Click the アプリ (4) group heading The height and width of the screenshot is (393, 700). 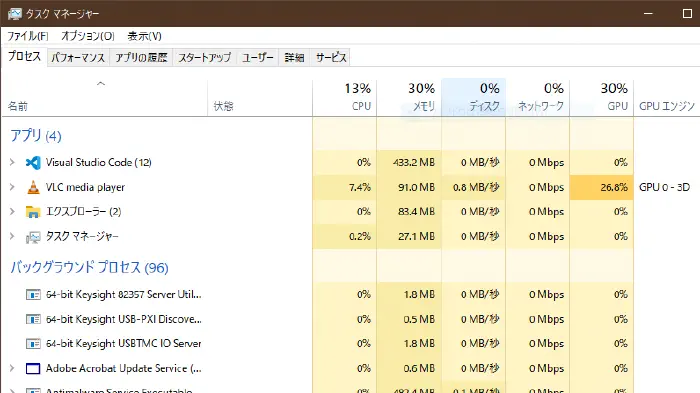point(36,136)
